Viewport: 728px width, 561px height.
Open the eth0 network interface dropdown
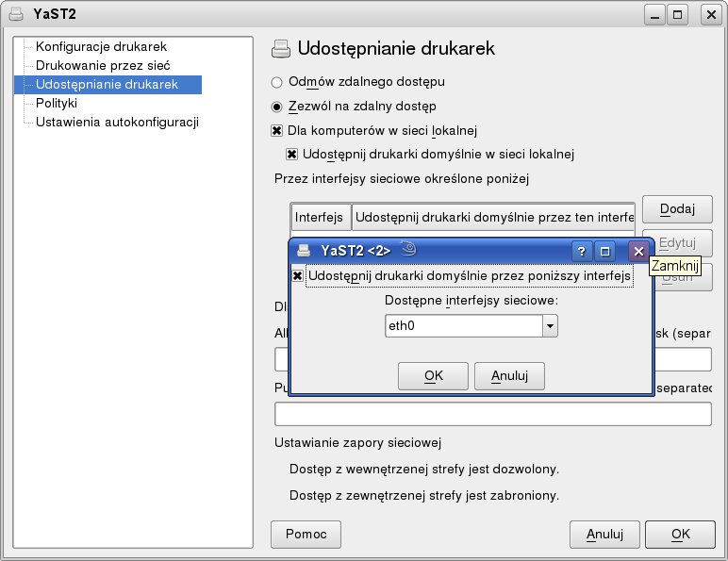tap(550, 326)
